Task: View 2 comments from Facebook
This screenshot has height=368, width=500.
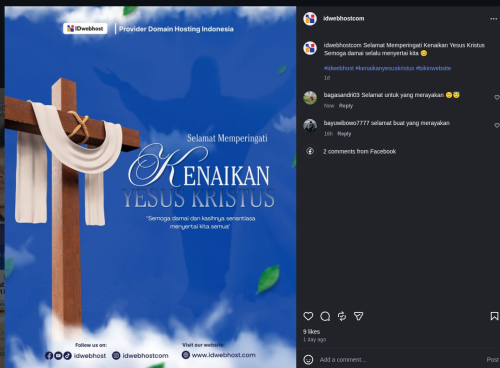Action: tap(359, 152)
